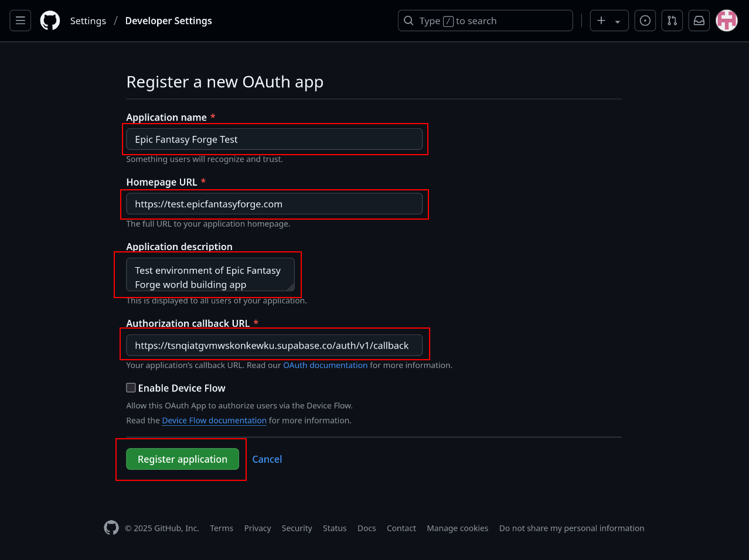This screenshot has width=749, height=560.
Task: Open Developer Settings from the breadcrumb
Action: [x=168, y=20]
